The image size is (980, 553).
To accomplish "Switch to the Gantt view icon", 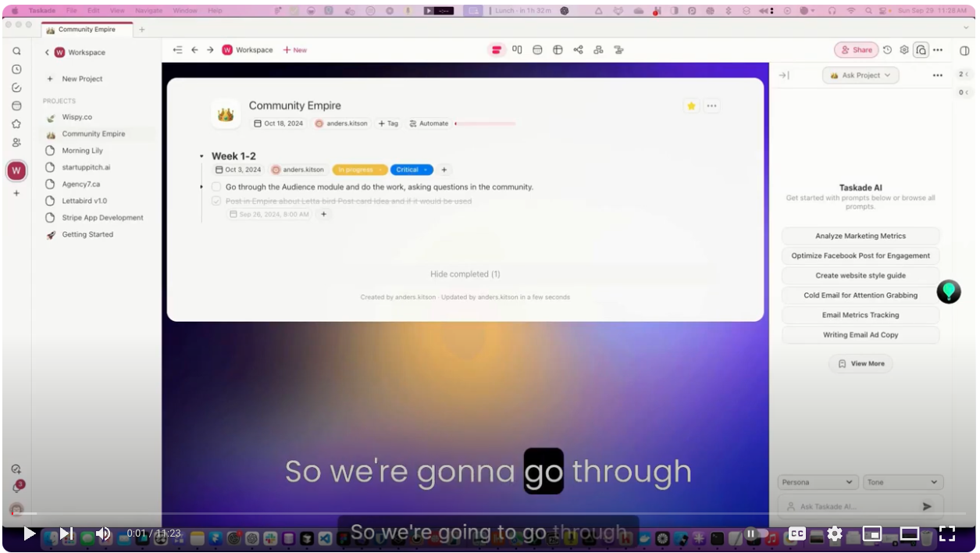I will pyautogui.click(x=618, y=50).
